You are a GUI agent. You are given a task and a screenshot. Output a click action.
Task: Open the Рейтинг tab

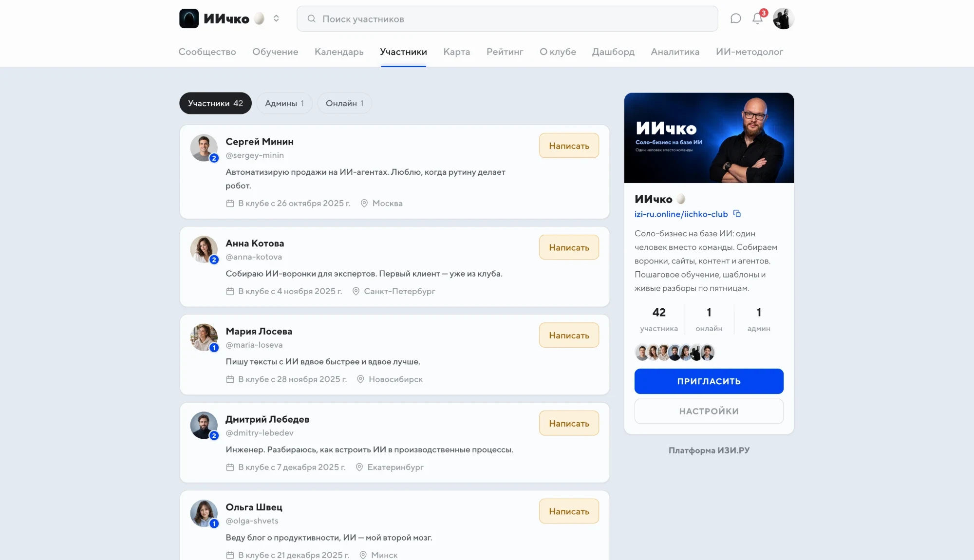click(505, 52)
